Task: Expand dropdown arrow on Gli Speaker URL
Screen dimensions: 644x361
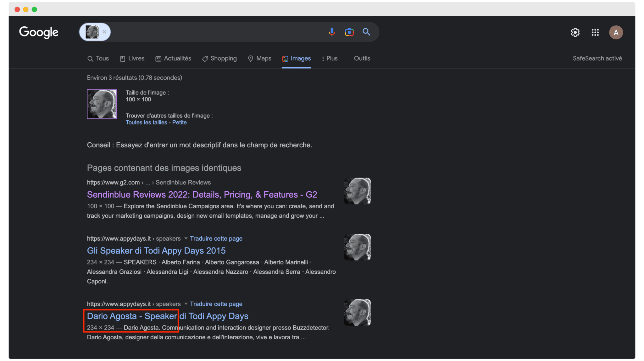Action: click(x=186, y=238)
